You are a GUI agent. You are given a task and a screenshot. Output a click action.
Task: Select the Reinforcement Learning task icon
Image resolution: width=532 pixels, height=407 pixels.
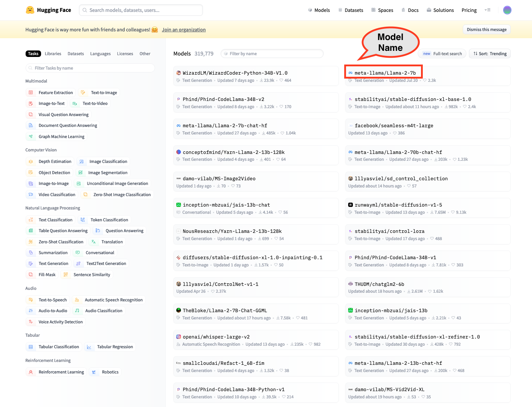(x=31, y=372)
